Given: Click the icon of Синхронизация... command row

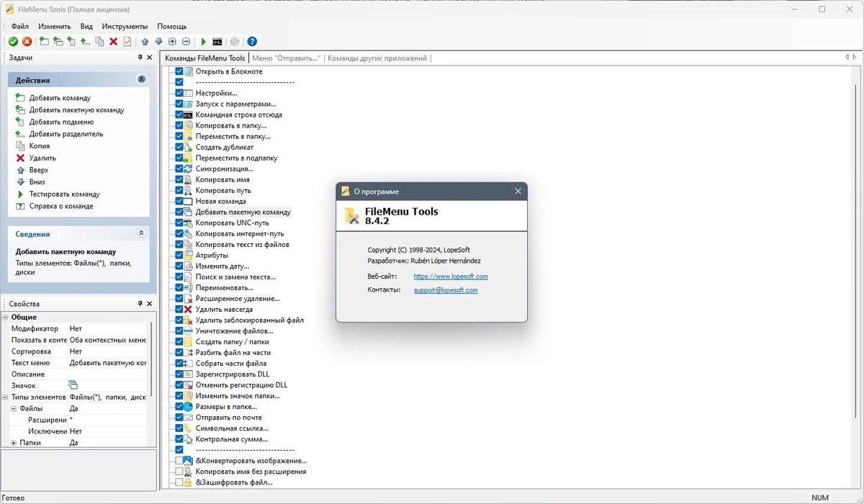Looking at the screenshot, I should click(189, 168).
